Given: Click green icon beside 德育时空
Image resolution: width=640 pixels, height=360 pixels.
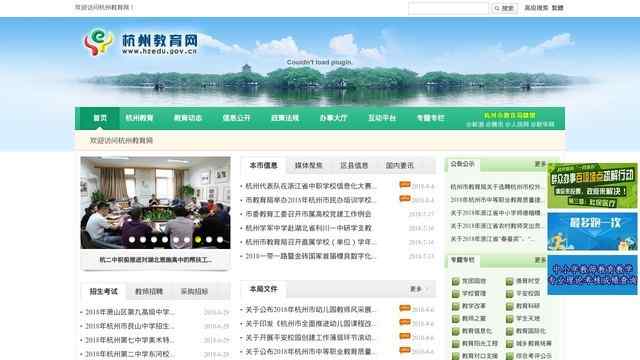Looking at the screenshot, I should pyautogui.click(x=509, y=281).
